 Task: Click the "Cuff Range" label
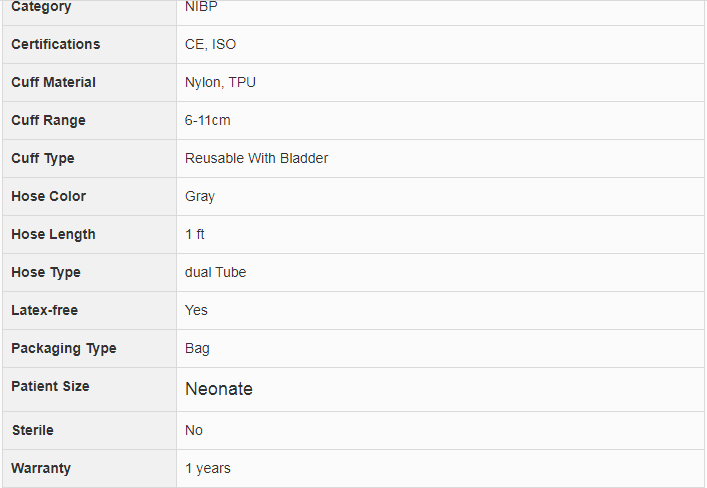coord(49,120)
